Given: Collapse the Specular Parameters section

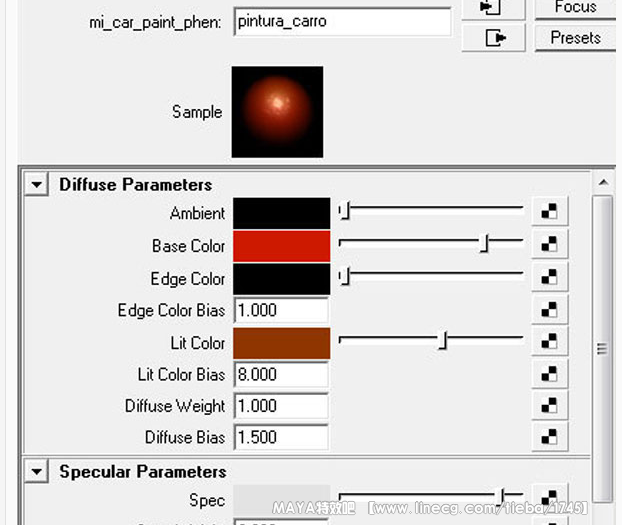Looking at the screenshot, I should click(x=37, y=472).
